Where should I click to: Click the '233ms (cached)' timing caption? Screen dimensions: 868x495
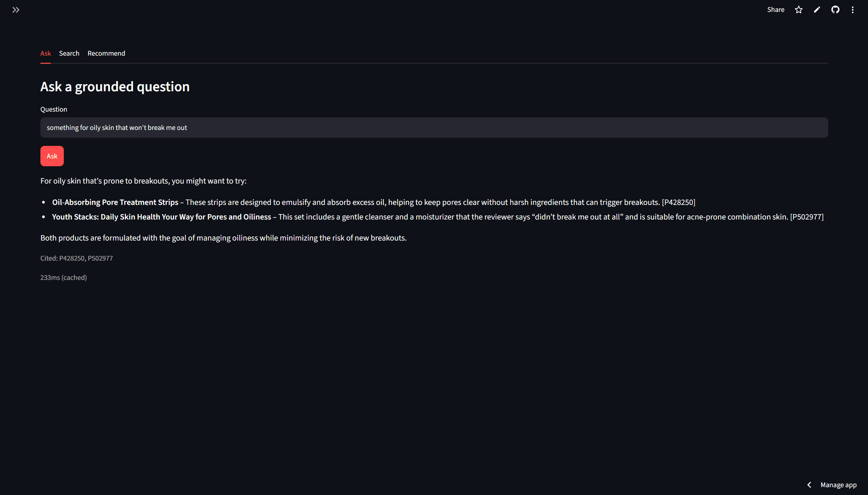[63, 278]
